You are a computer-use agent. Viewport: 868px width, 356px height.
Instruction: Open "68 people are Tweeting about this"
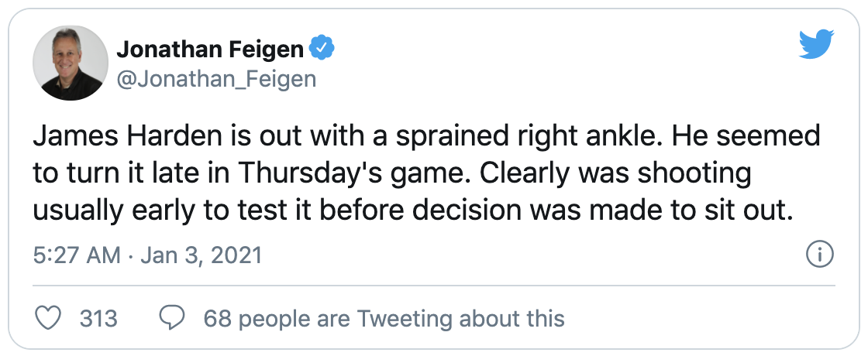384,319
